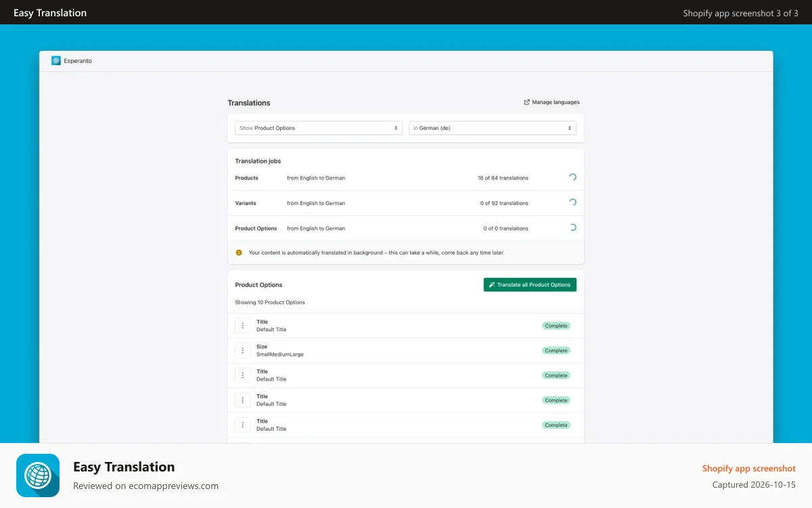Click Variants label in Translation jobs
The width and height of the screenshot is (812, 508).
click(x=246, y=203)
